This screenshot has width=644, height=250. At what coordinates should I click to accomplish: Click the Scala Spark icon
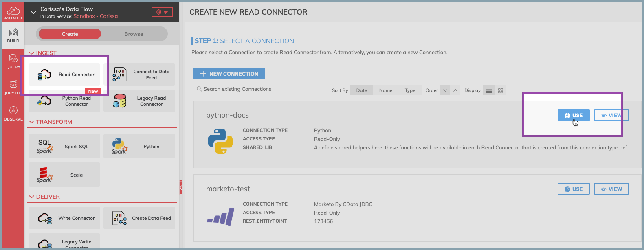pyautogui.click(x=44, y=175)
